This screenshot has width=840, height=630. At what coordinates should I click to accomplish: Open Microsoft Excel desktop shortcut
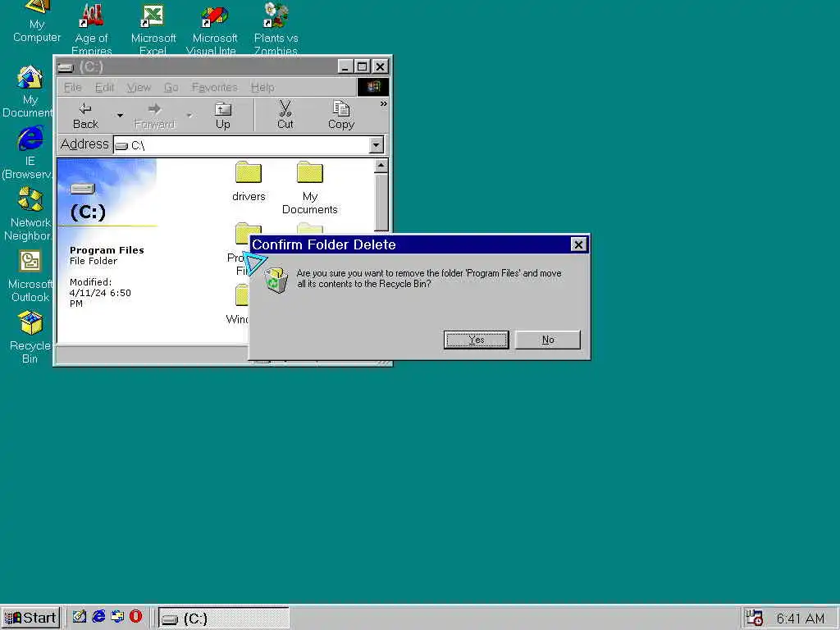pyautogui.click(x=153, y=29)
